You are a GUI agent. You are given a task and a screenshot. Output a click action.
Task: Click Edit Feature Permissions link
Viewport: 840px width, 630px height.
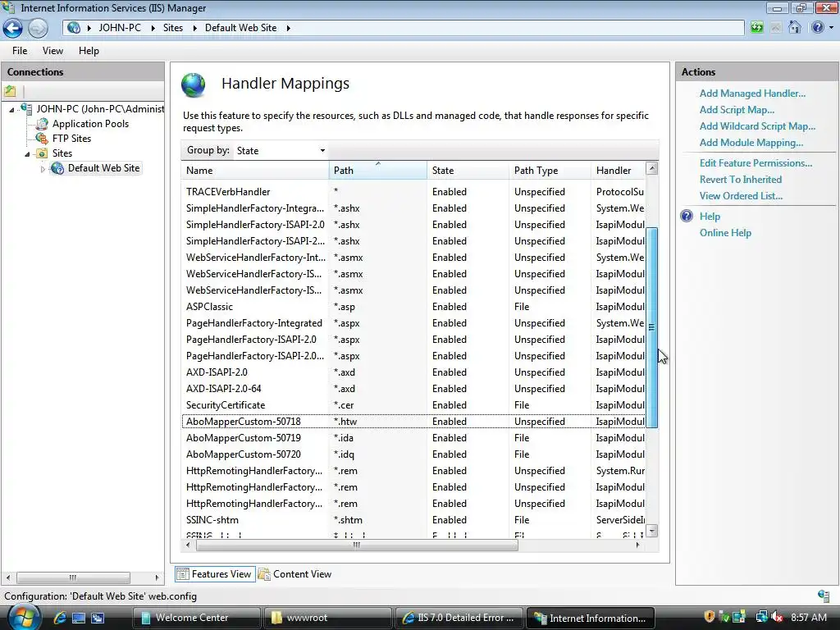point(756,163)
